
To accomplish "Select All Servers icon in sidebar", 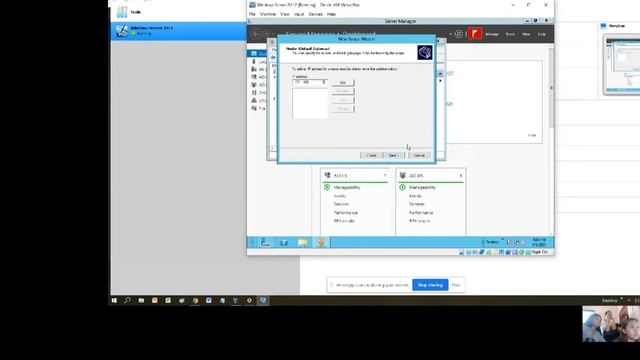I will coord(254,69).
